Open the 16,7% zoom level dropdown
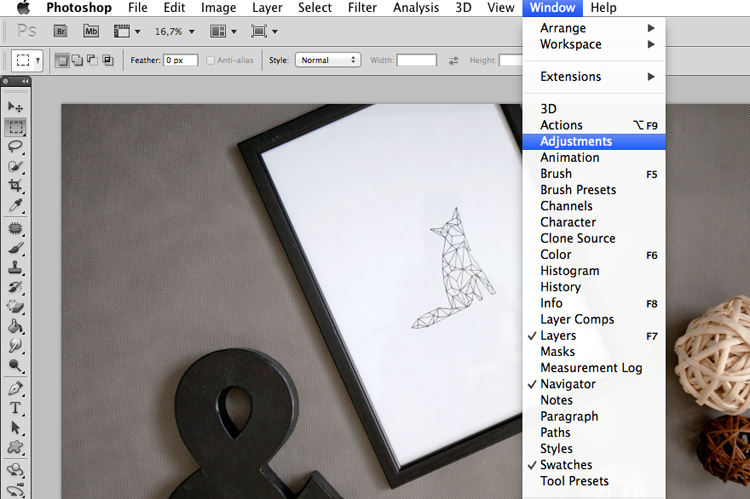This screenshot has height=499, width=750. click(175, 32)
